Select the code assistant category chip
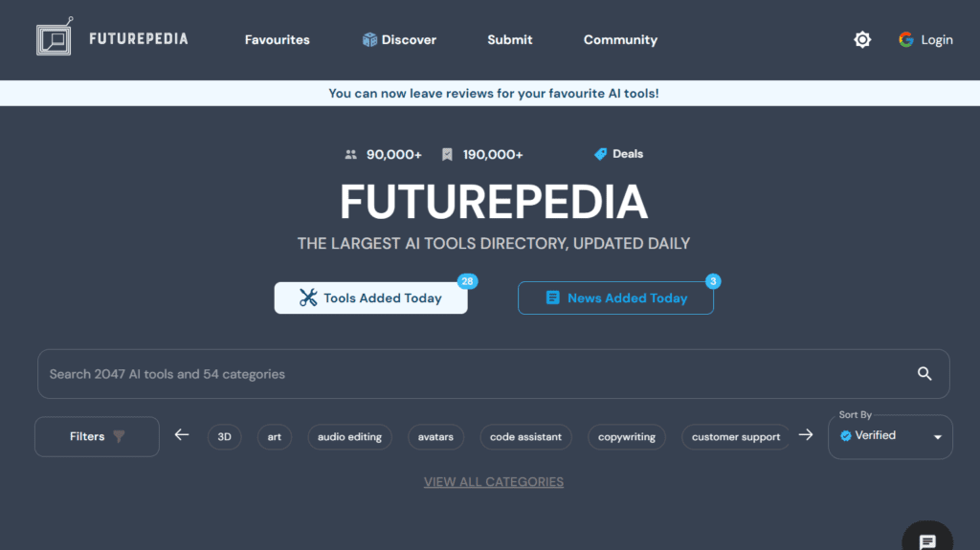This screenshot has height=550, width=980. point(525,437)
